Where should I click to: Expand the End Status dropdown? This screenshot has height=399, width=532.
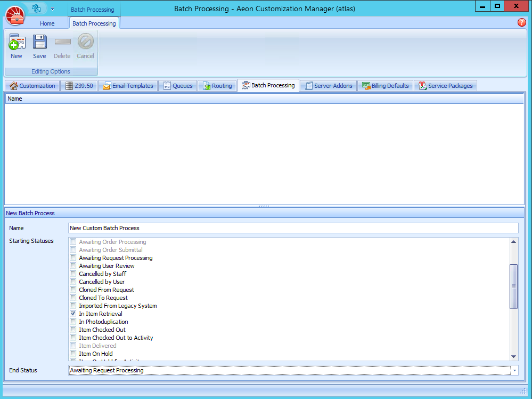(514, 370)
